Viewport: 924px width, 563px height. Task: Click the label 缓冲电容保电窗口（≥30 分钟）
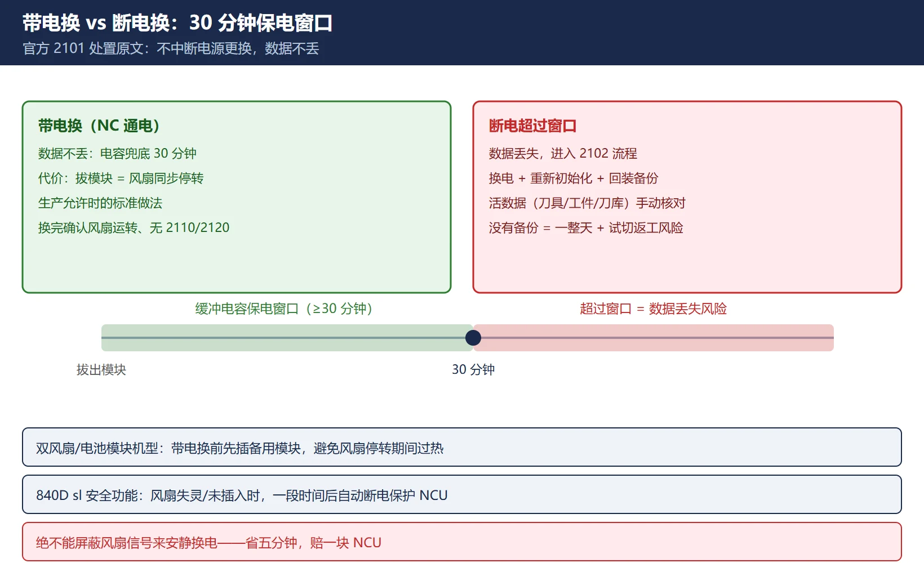[x=284, y=309]
